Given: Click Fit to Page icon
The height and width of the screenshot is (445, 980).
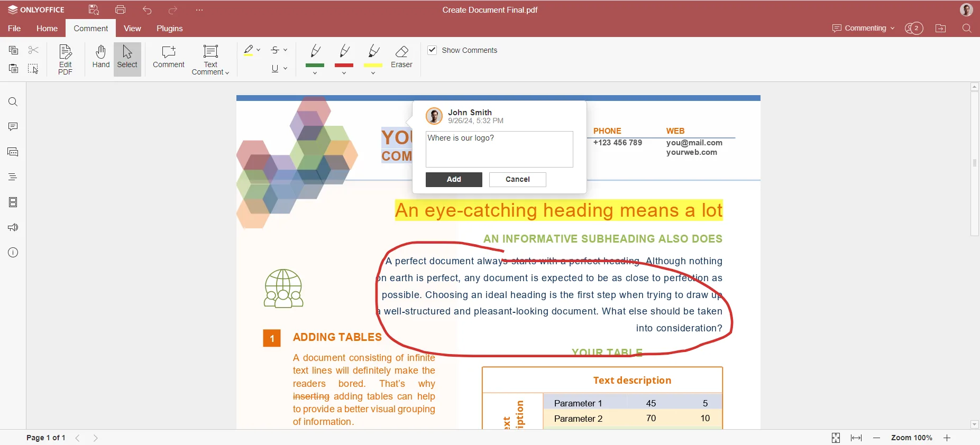Looking at the screenshot, I should tap(836, 438).
